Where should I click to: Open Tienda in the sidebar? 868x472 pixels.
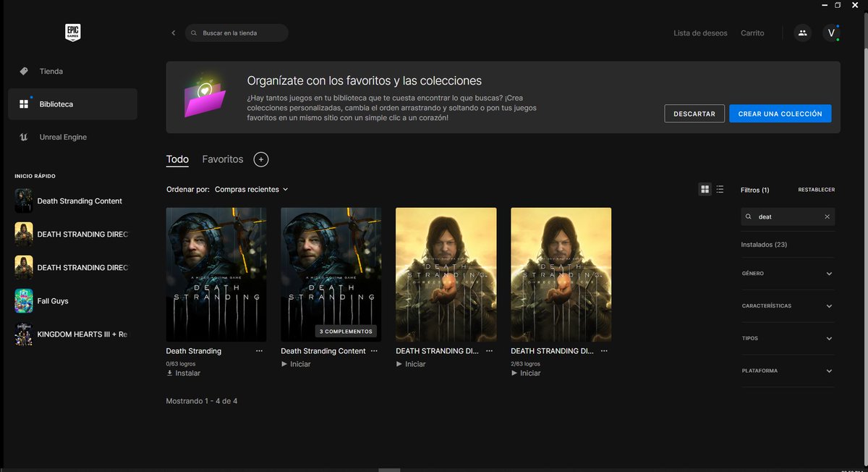pyautogui.click(x=72, y=71)
